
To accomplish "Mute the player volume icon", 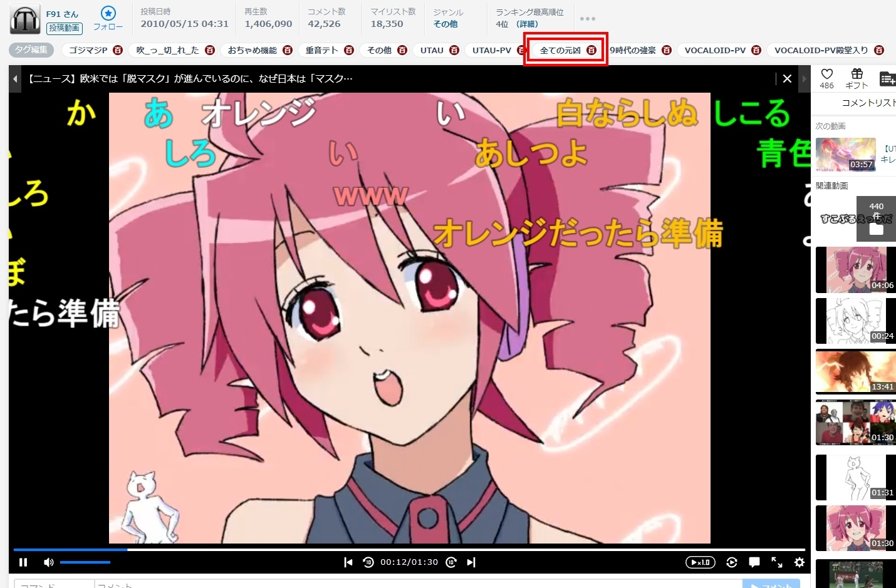I will click(x=49, y=562).
